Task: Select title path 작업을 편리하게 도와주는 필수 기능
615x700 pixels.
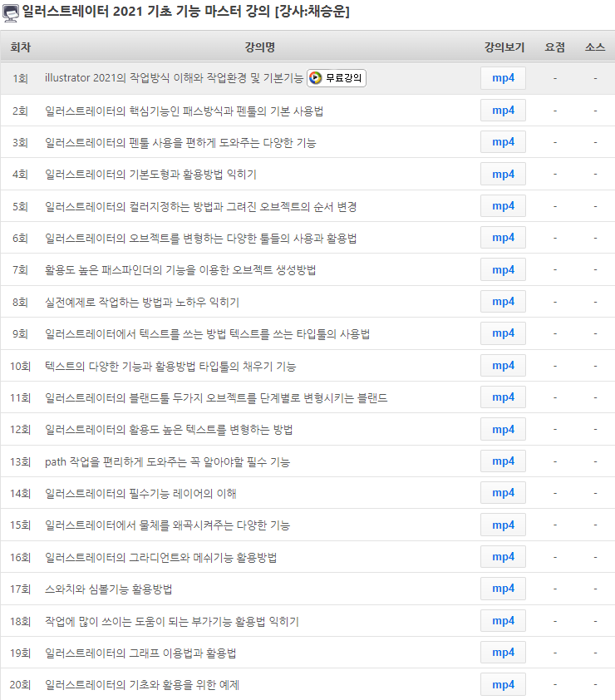Action: (167, 461)
